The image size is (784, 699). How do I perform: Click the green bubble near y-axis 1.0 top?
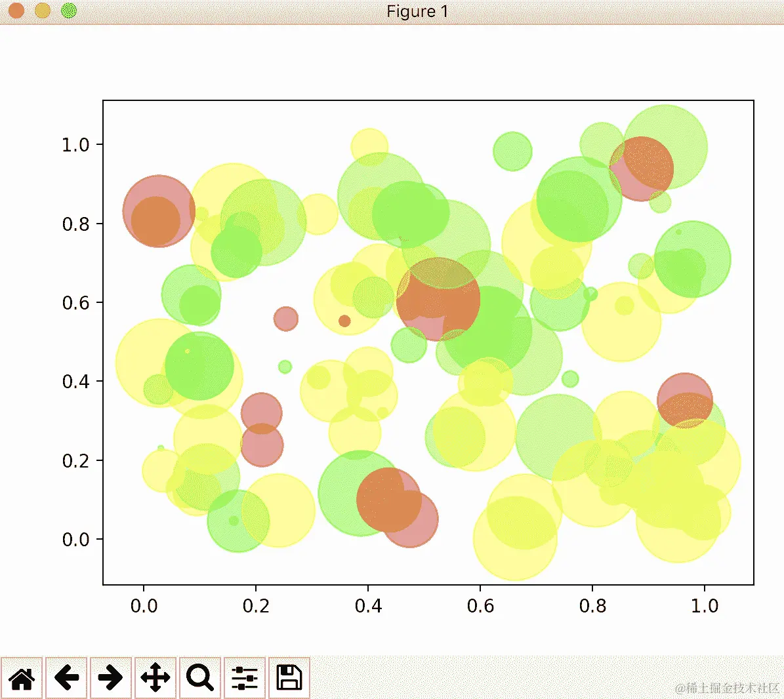(x=512, y=151)
